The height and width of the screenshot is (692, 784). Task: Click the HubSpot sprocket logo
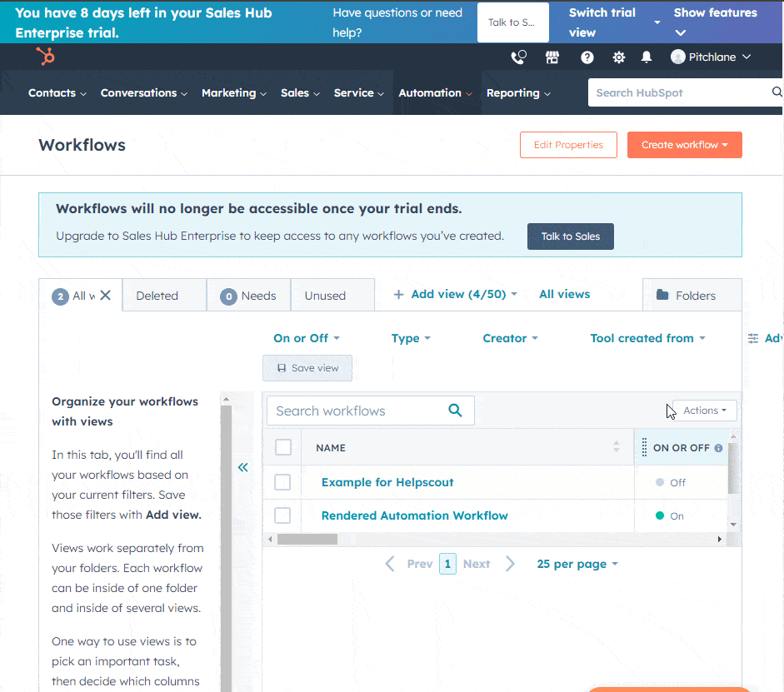pyautogui.click(x=46, y=57)
